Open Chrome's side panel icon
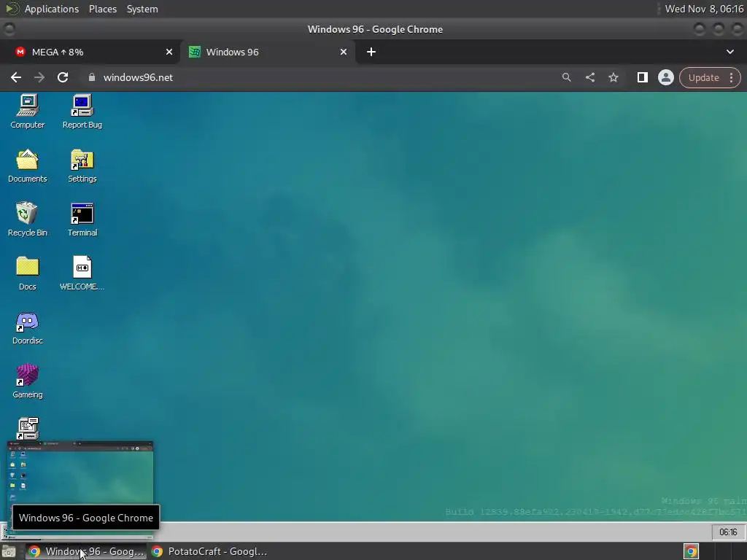This screenshot has height=560, width=747. 642,77
